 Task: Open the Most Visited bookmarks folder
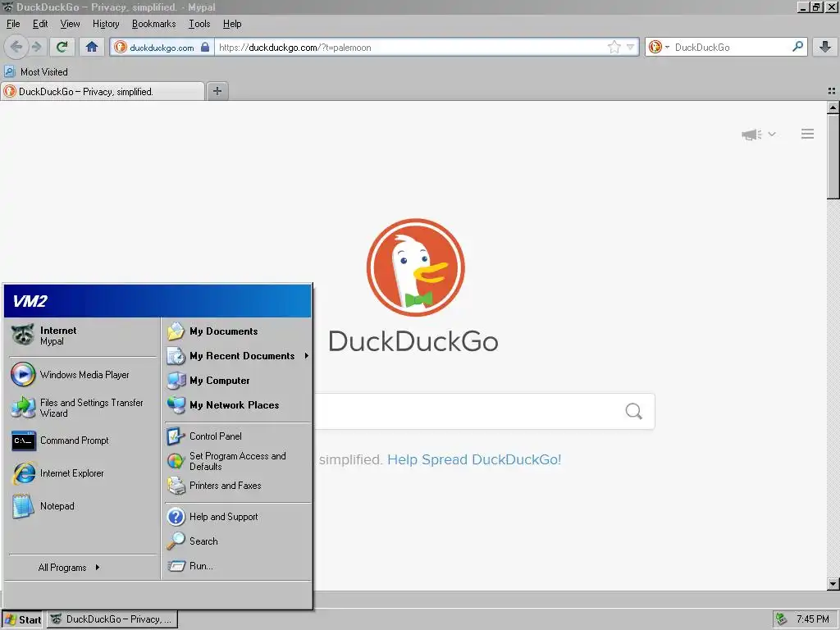point(36,72)
